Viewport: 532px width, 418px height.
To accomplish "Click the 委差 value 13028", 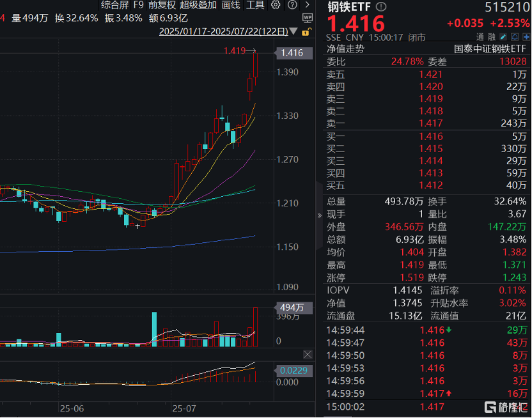I will pos(513,62).
